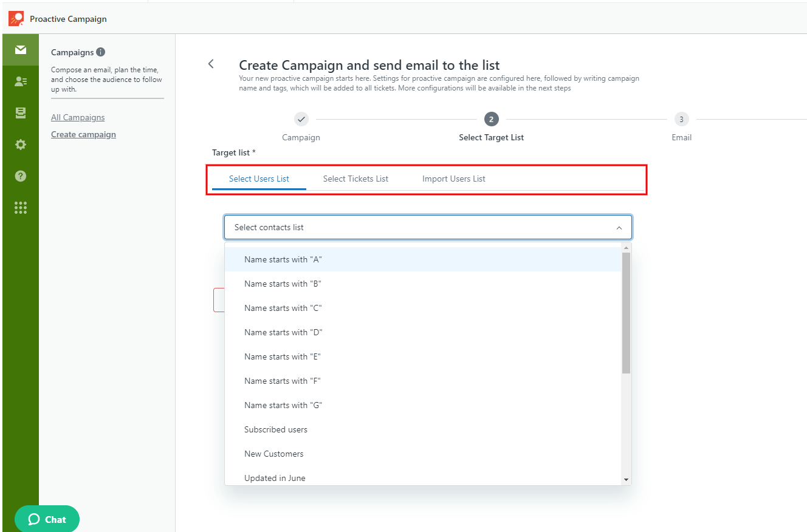807x532 pixels.
Task: Open the templates archive icon in sidebar
Action: [x=21, y=113]
